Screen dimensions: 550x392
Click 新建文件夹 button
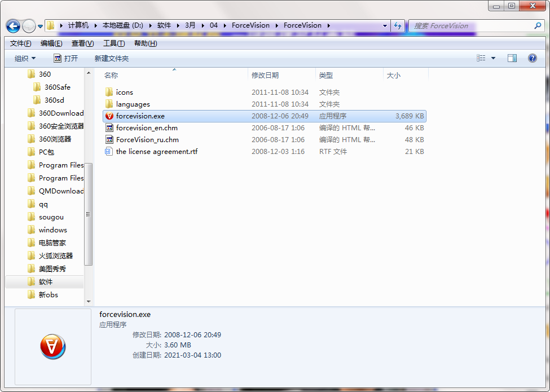pos(111,59)
